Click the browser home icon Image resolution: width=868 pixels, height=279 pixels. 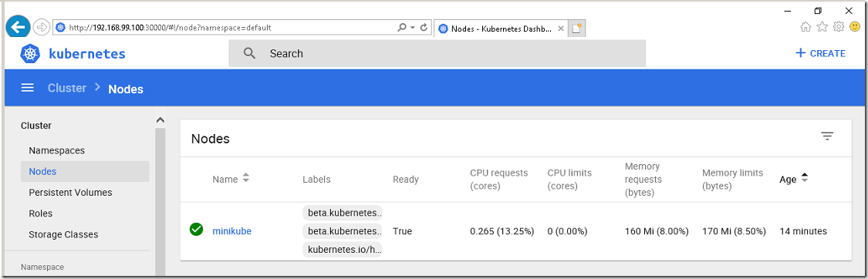click(x=806, y=26)
